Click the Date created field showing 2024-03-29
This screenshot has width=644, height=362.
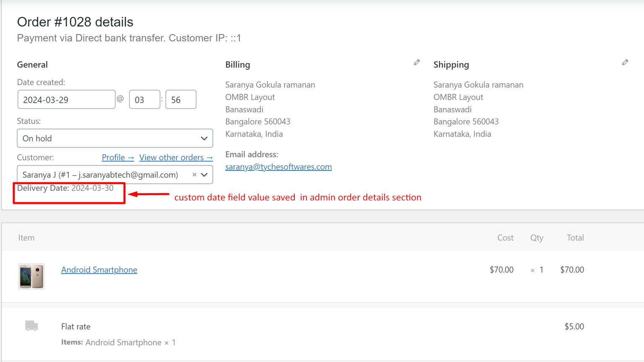pos(66,99)
